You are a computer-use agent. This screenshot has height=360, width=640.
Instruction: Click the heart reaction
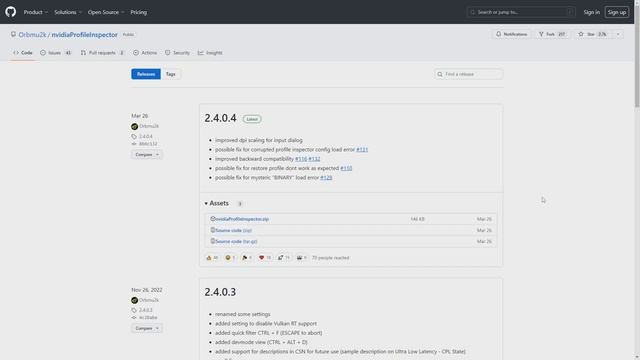pyautogui.click(x=265, y=258)
